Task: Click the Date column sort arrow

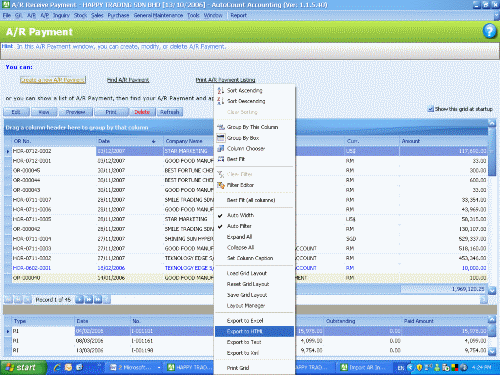Action: click(x=154, y=141)
